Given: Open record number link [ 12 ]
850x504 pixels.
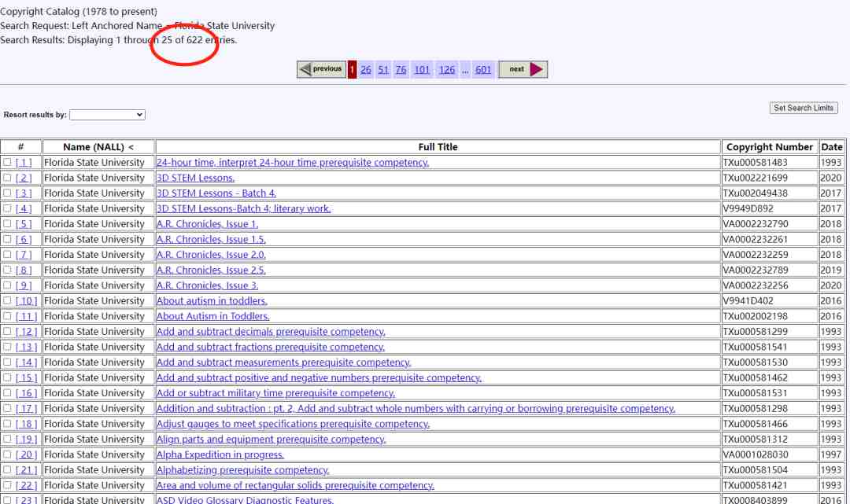Looking at the screenshot, I should point(26,331).
